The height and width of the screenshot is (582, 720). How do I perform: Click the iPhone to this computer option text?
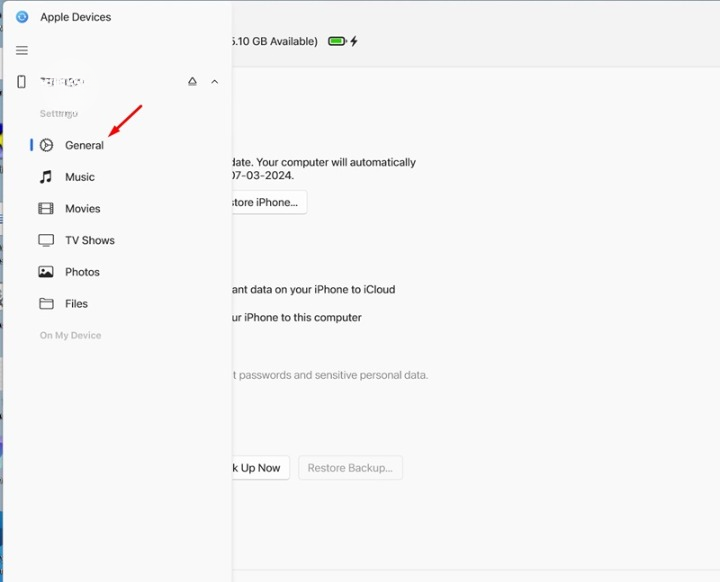tap(296, 317)
